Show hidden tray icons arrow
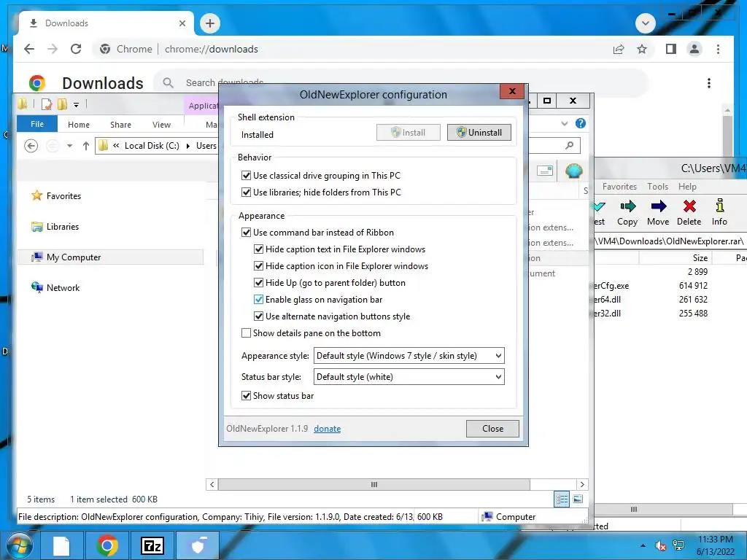Viewport: 747px width, 560px height. coord(643,545)
